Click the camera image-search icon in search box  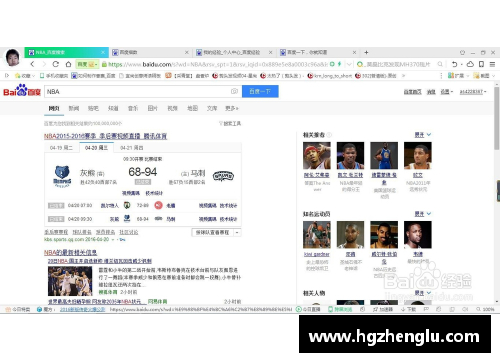[234, 91]
